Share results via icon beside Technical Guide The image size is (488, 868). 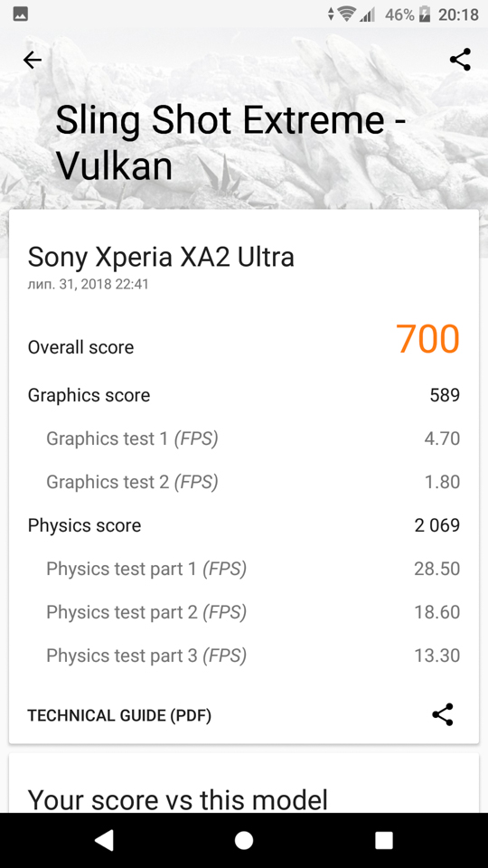443,714
